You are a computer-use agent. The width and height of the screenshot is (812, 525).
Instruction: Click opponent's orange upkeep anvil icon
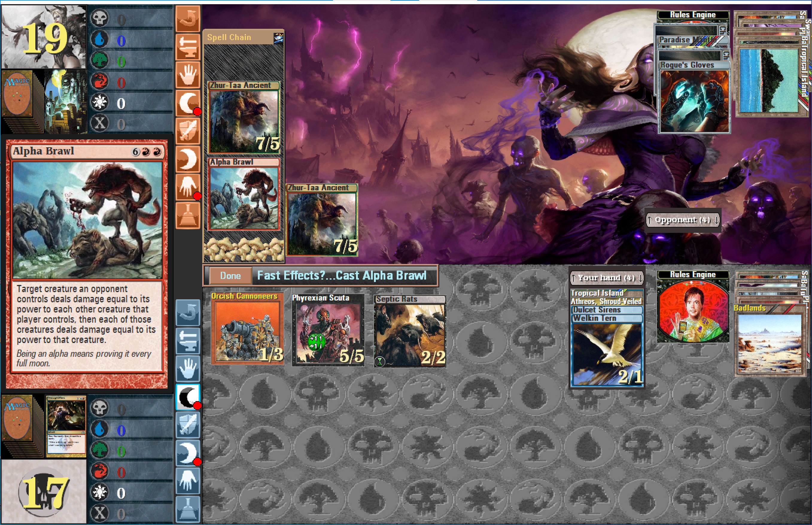[188, 46]
